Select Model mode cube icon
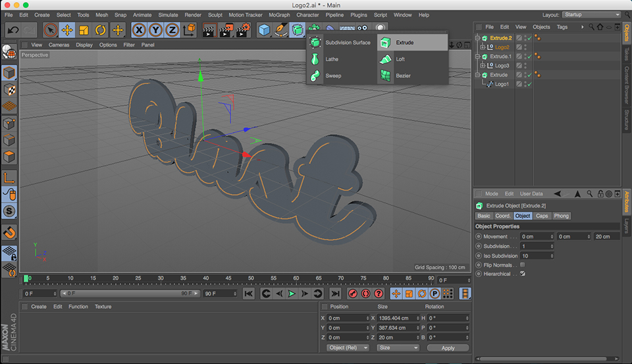This screenshot has width=632, height=364. [x=9, y=73]
